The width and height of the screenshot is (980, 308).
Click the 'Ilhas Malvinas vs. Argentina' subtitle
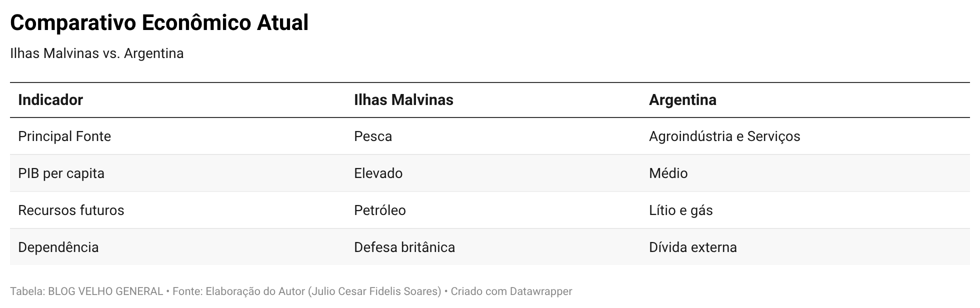97,53
